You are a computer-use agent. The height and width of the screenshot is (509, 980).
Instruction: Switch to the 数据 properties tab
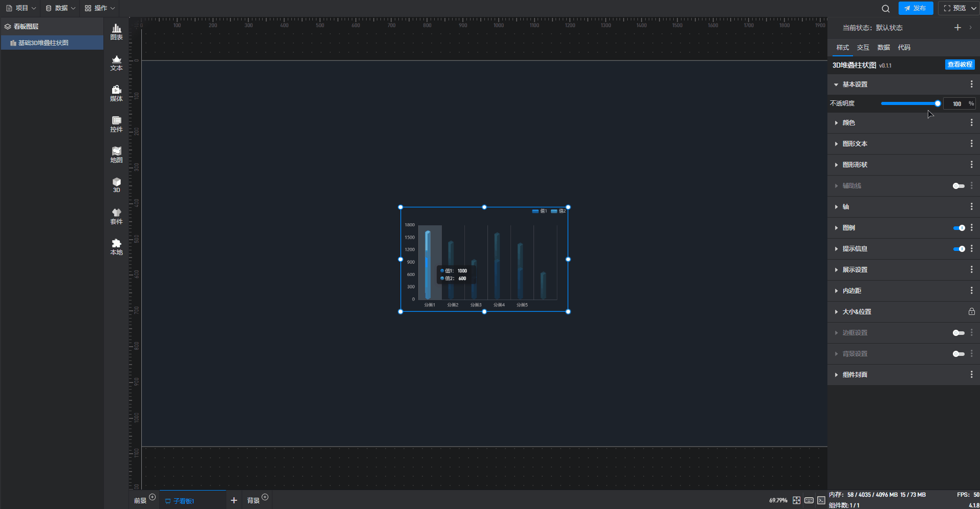coord(883,48)
